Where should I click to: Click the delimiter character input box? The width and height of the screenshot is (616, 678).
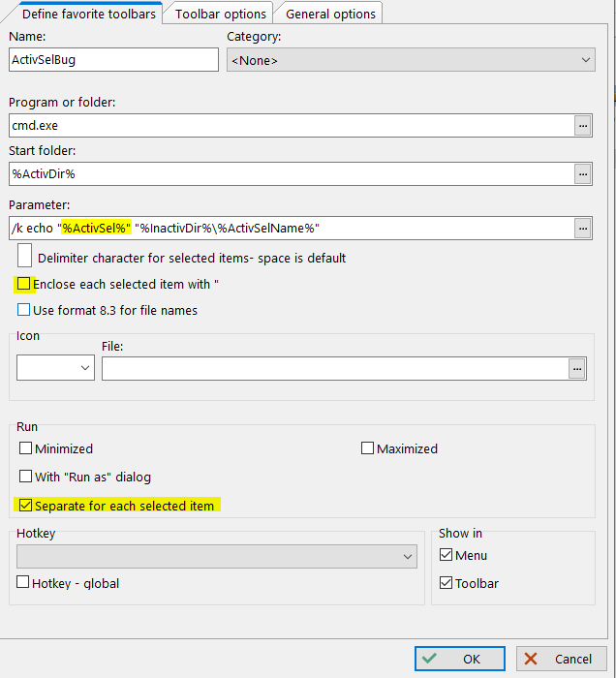pyautogui.click(x=24, y=257)
